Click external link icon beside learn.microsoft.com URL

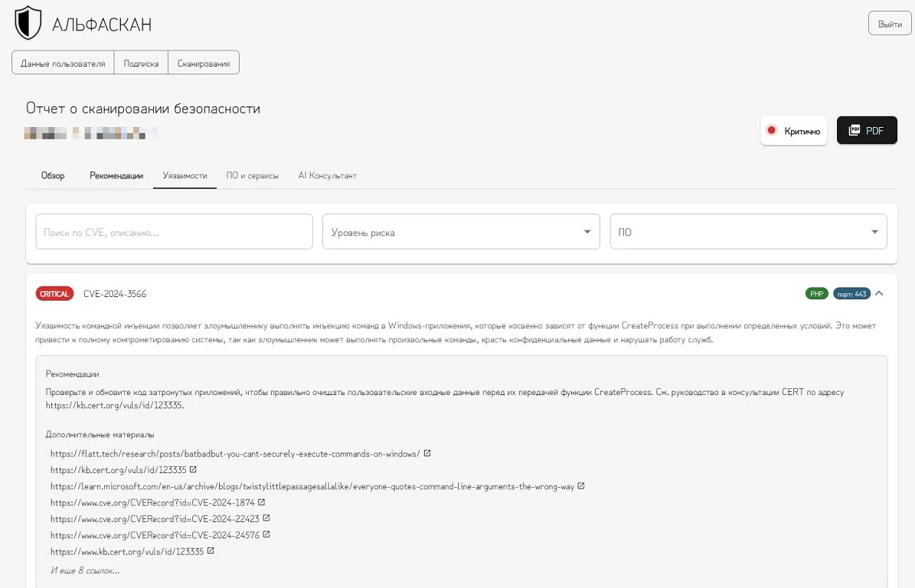point(581,486)
